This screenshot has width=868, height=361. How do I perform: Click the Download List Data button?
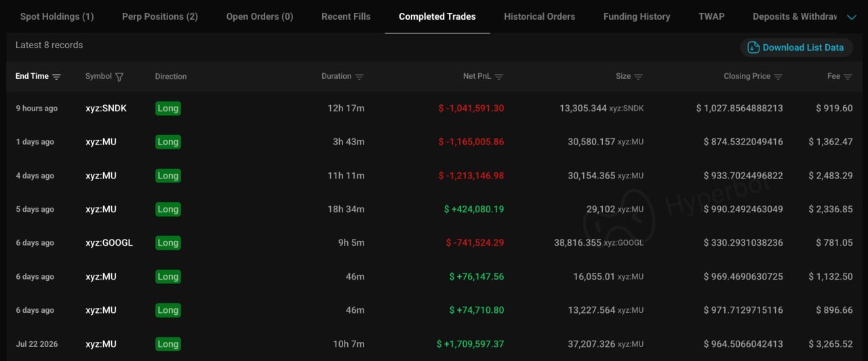(796, 47)
